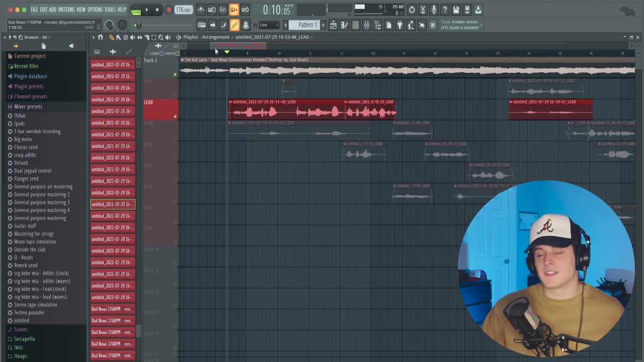Toggle multilink to controllers
Image resolution: width=644 pixels, height=362 pixels.
[x=234, y=25]
